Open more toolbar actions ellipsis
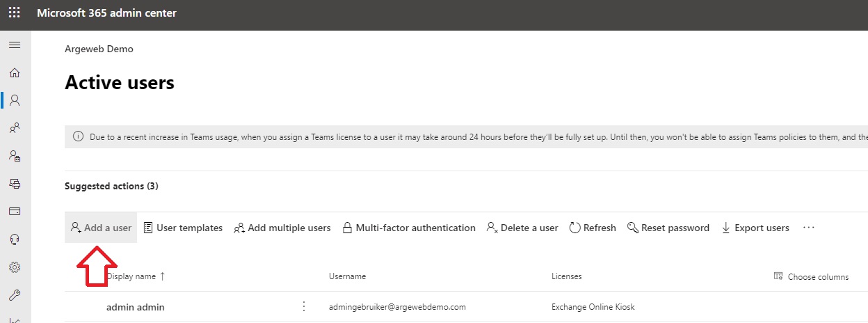The height and width of the screenshot is (323, 868). pos(808,228)
